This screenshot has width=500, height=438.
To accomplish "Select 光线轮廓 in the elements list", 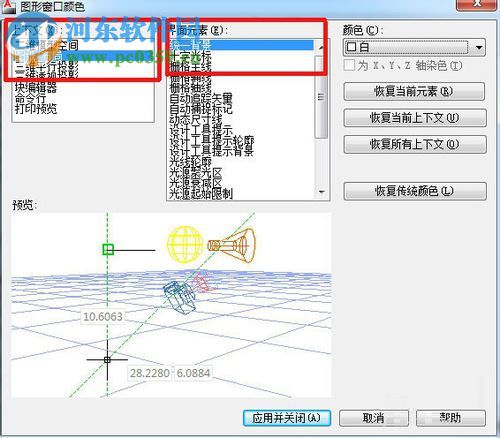I will pyautogui.click(x=191, y=162).
